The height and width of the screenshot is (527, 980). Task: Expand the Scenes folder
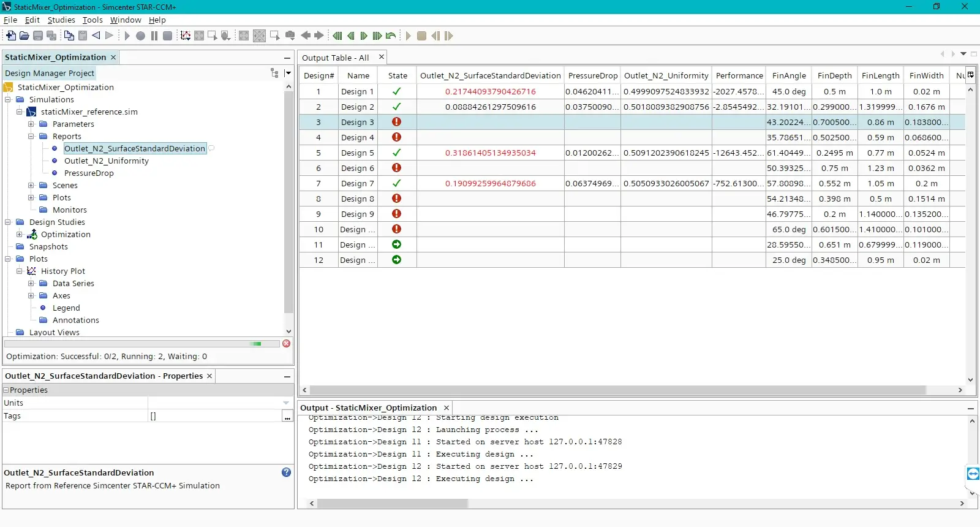(x=31, y=185)
